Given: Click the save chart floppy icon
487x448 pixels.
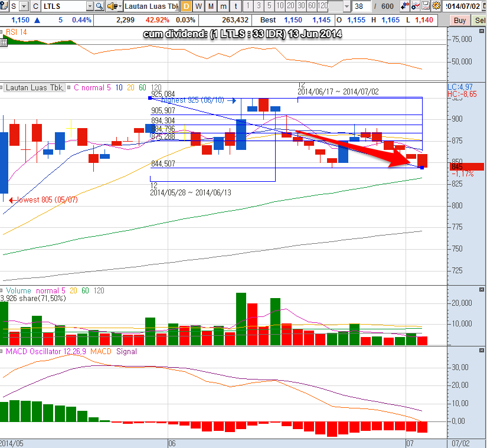Looking at the screenshot, I should tap(426, 6).
